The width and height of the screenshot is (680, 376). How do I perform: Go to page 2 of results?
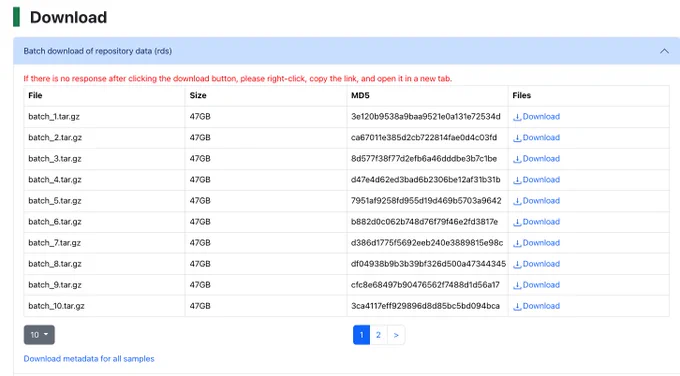click(x=378, y=335)
